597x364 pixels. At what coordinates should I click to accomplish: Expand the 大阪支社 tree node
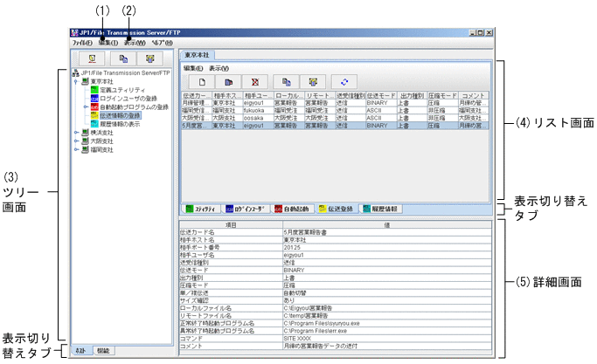(76, 141)
